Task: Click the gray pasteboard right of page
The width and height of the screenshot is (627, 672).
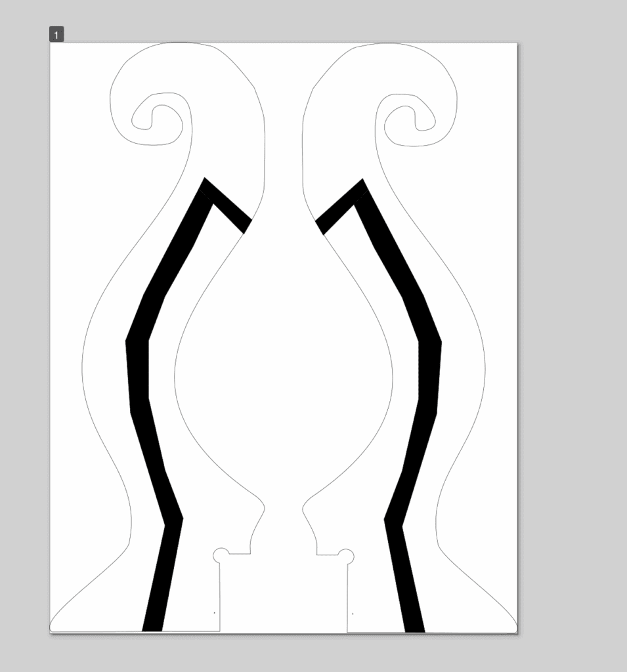Action: coord(571,328)
